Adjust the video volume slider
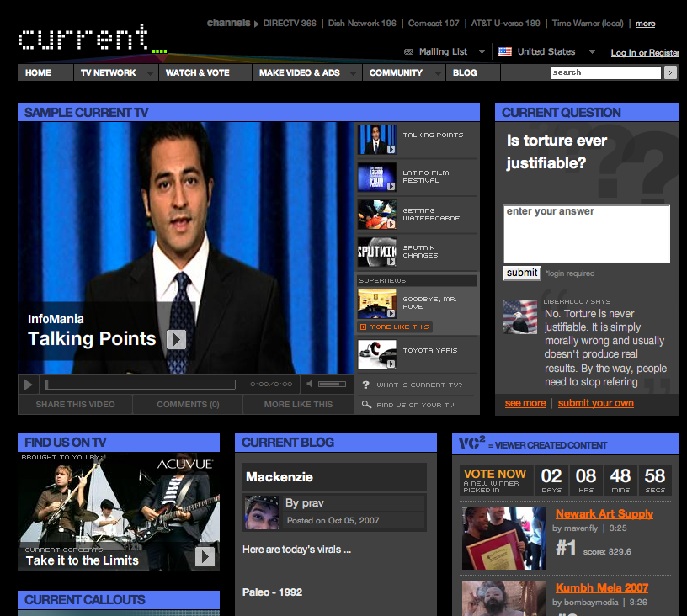The width and height of the screenshot is (687, 616). coord(332,384)
